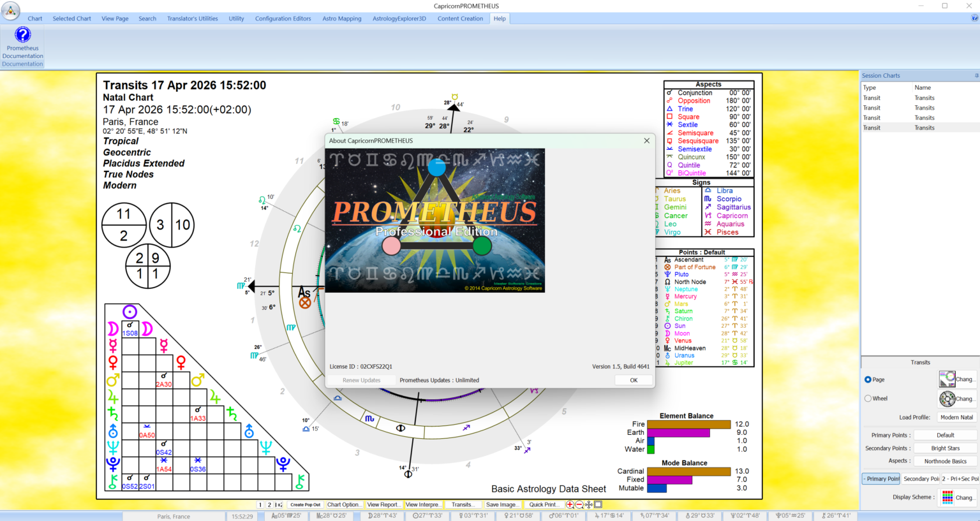
Task: Click the Venus 21° Taurus 58' status entry
Action: click(518, 516)
